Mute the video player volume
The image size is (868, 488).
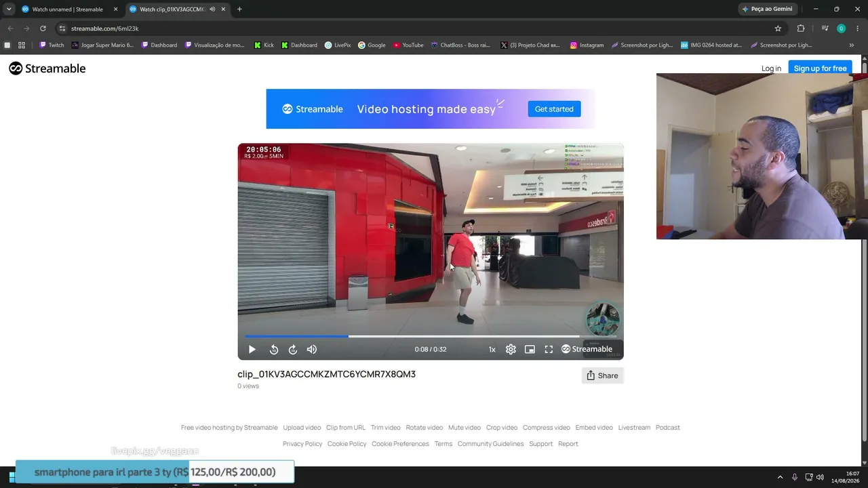coord(312,350)
